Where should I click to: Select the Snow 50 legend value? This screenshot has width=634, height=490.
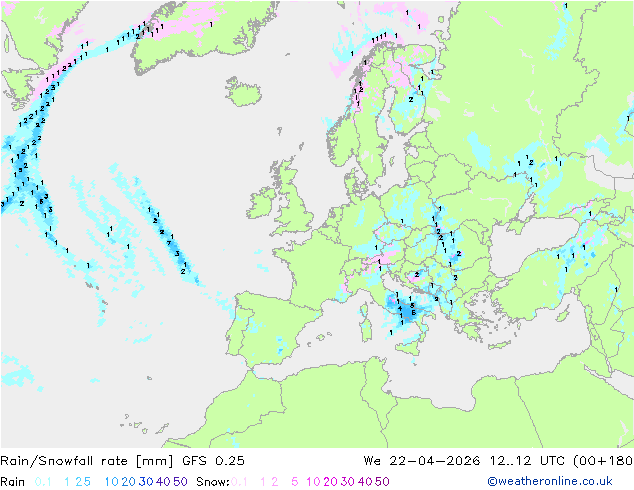pyautogui.click(x=383, y=482)
